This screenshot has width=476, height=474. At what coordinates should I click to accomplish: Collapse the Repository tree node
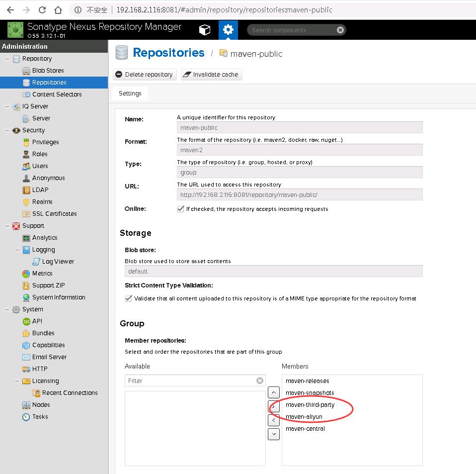7,59
